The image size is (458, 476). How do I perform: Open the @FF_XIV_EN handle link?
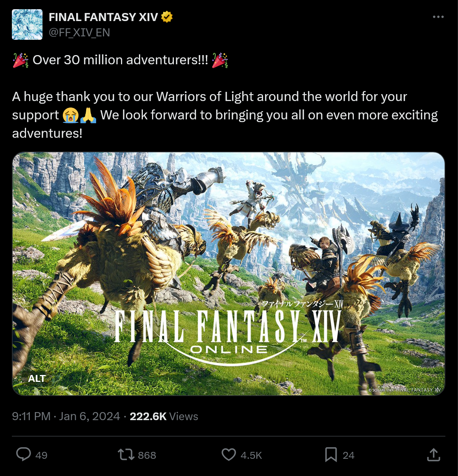[79, 33]
